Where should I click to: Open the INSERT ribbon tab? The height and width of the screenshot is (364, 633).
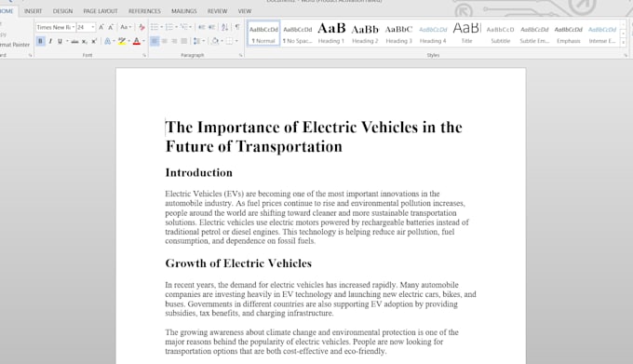(34, 11)
